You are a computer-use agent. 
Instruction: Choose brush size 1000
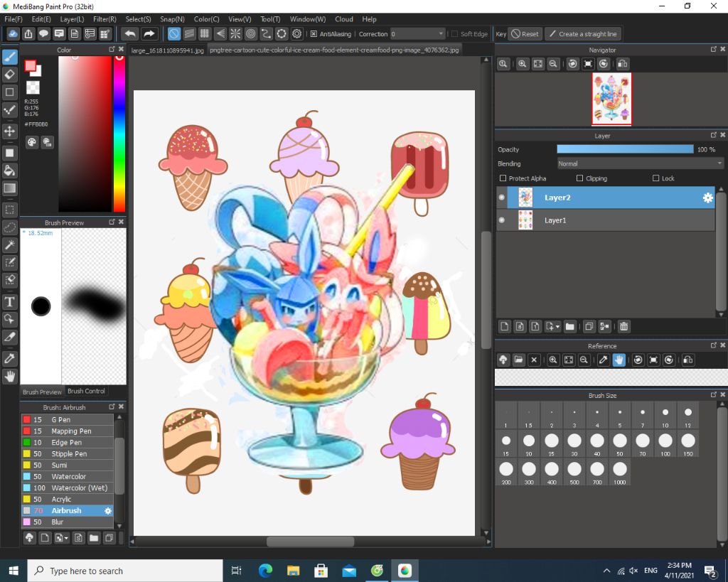coord(620,473)
